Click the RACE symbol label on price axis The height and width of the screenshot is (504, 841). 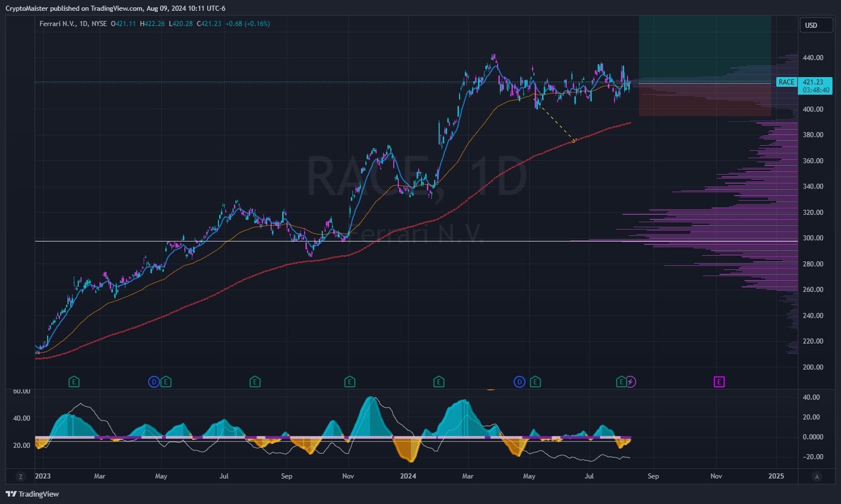click(787, 82)
